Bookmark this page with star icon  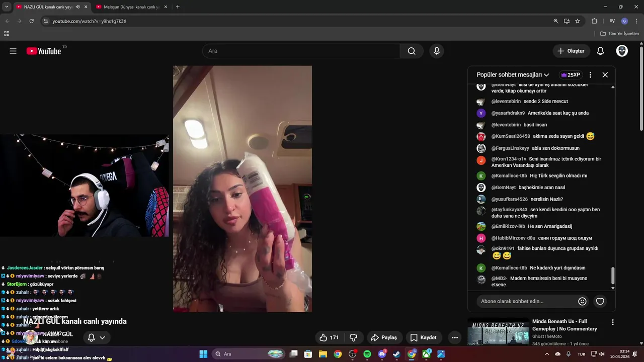tap(578, 21)
